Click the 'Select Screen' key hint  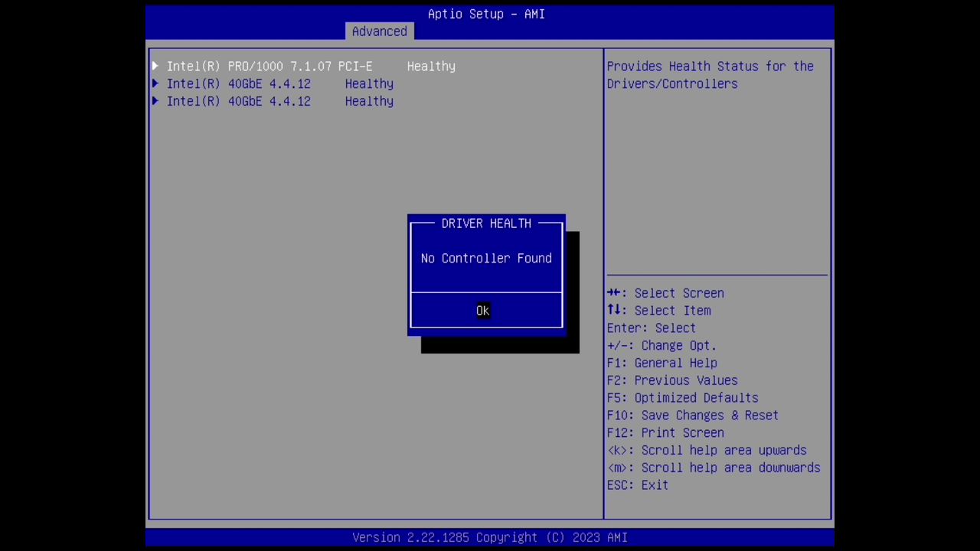(x=665, y=293)
